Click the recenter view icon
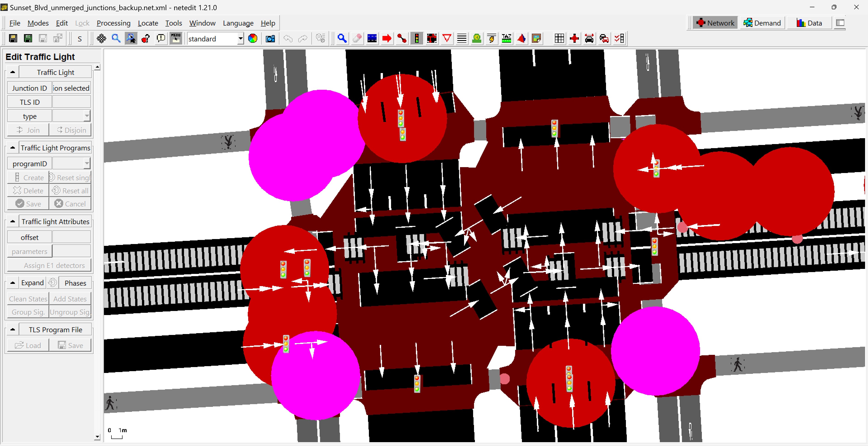 (101, 38)
